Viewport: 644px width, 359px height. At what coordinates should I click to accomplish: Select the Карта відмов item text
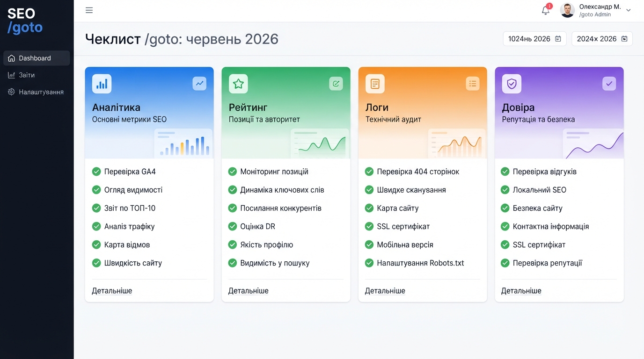[x=127, y=244]
